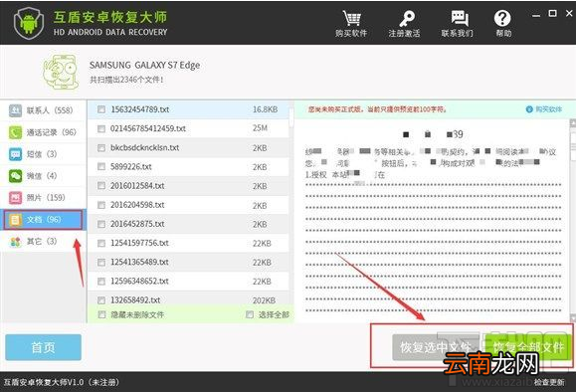576x392 pixels.
Task: Check the box for 2016204598.txt
Action: [101, 205]
